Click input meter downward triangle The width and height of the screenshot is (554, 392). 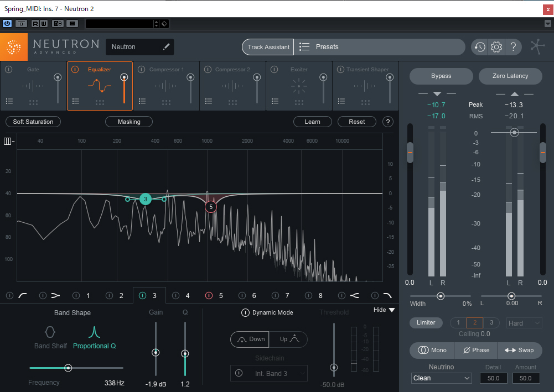point(437,94)
